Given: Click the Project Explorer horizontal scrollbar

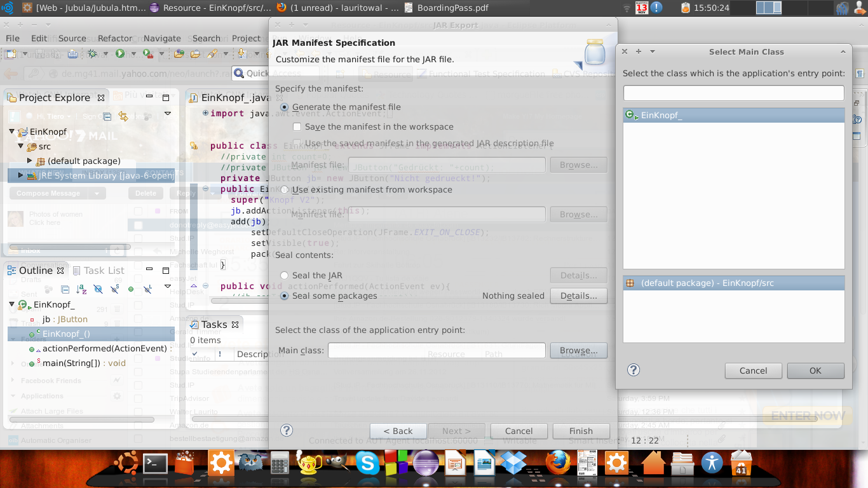Looking at the screenshot, I should tap(70, 247).
